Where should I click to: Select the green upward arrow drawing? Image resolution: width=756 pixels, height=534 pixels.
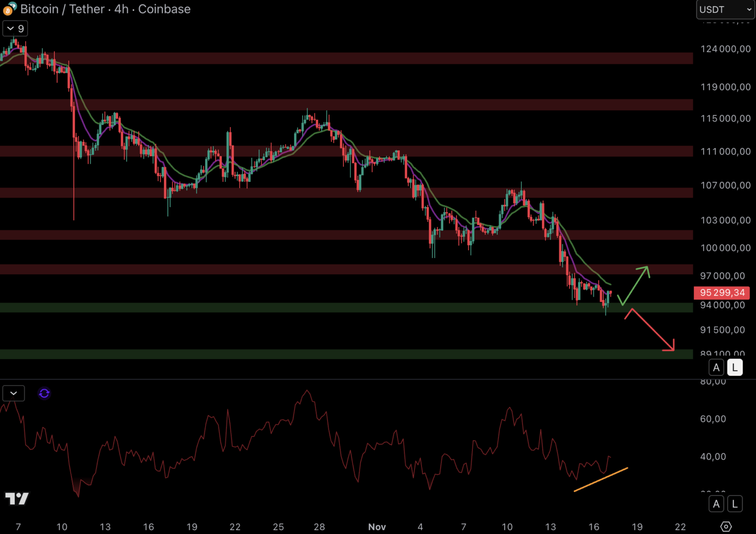[x=635, y=285]
